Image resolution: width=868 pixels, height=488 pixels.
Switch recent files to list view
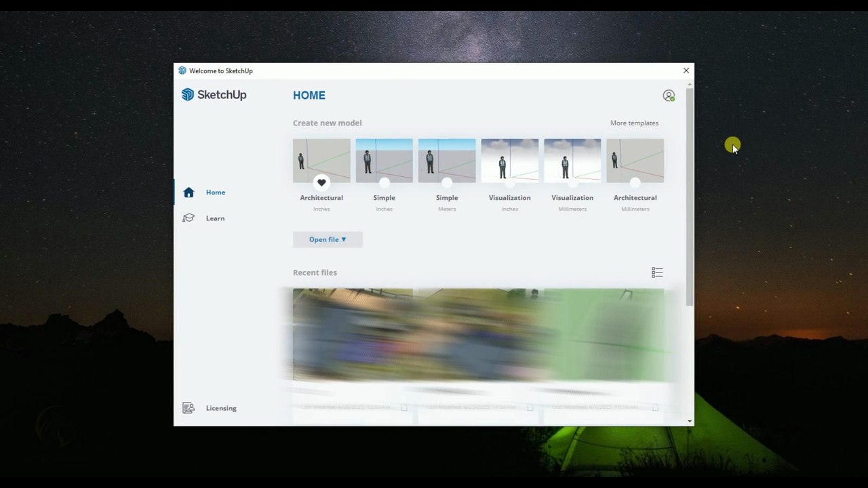[657, 272]
